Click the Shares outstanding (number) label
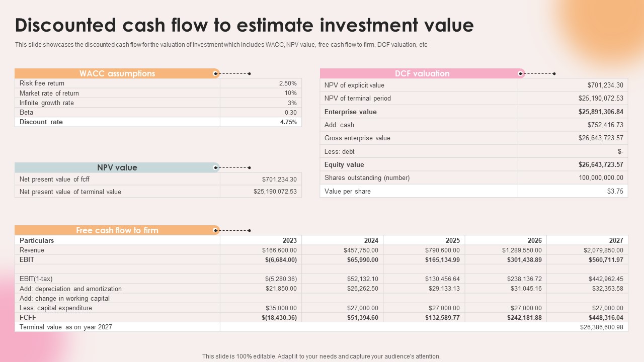This screenshot has height=362, width=644. pos(367,177)
